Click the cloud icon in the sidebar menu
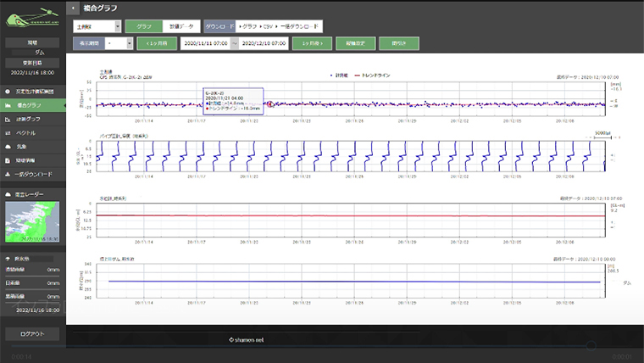 click(x=8, y=147)
